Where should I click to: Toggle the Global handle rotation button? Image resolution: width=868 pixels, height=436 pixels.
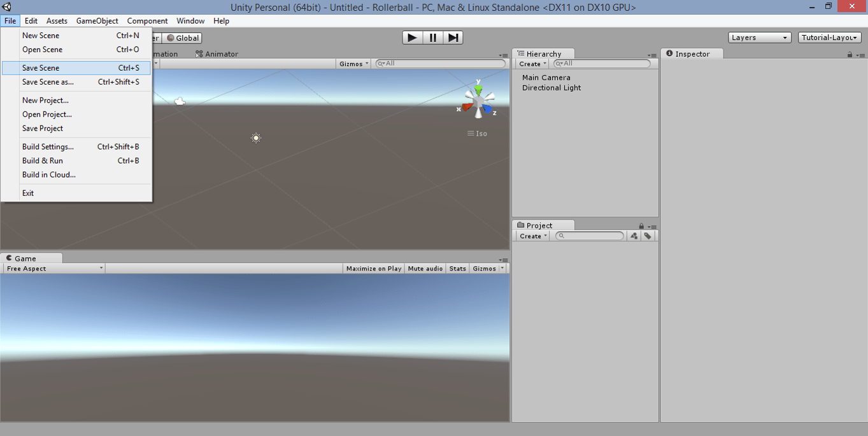click(x=182, y=38)
